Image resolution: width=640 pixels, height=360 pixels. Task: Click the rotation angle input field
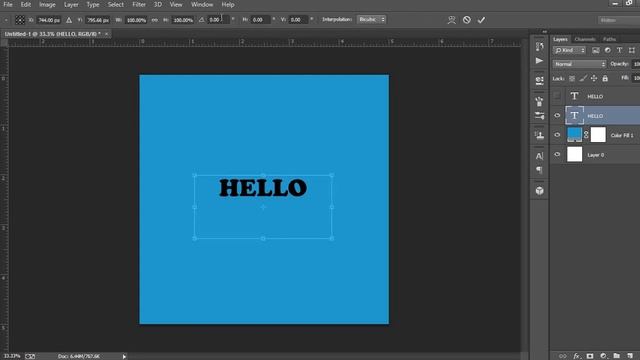(x=218, y=20)
